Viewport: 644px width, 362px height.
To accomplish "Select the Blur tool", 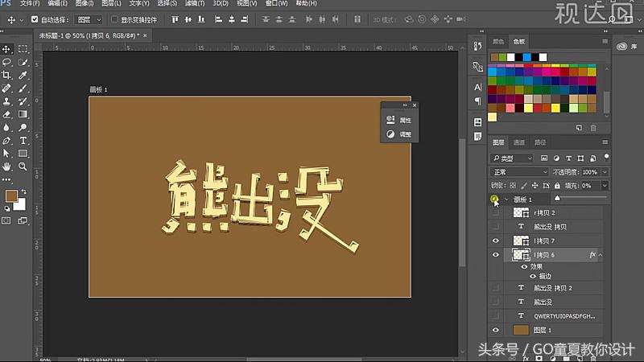I will click(x=6, y=128).
